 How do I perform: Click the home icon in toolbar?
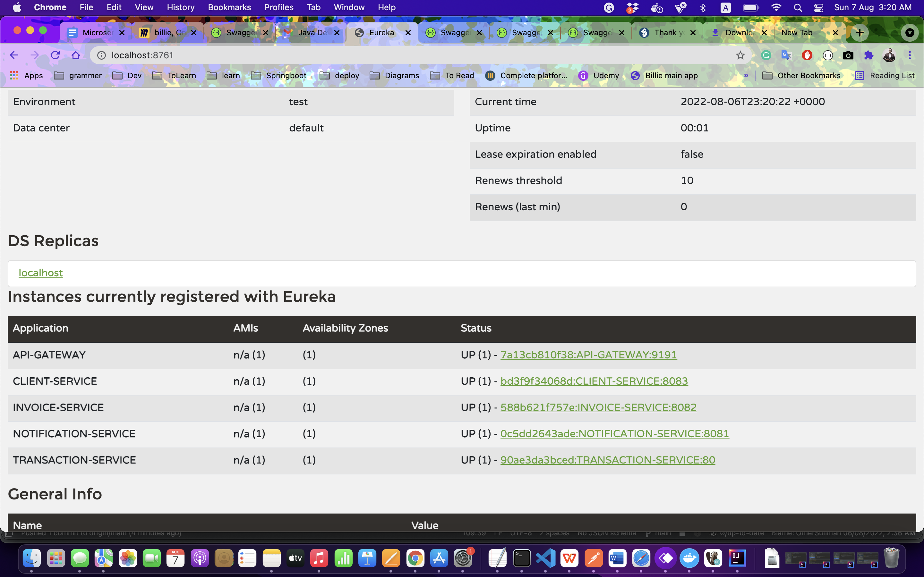76,55
